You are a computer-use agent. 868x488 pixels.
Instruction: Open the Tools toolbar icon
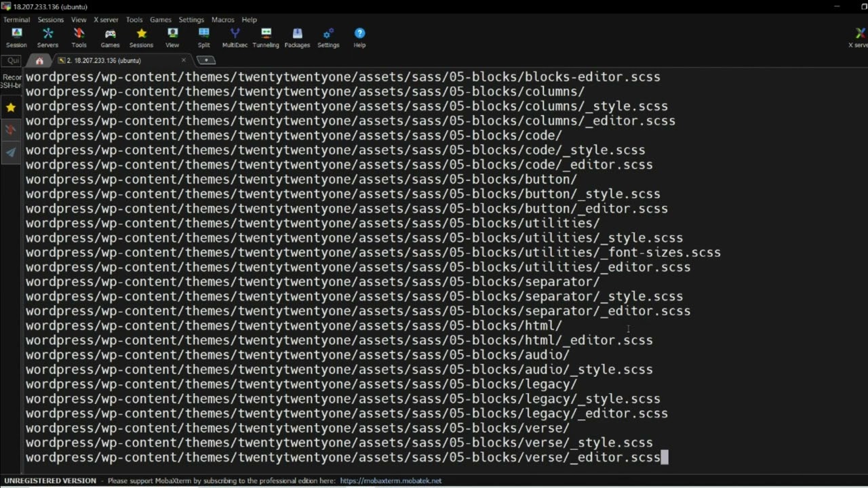[79, 38]
